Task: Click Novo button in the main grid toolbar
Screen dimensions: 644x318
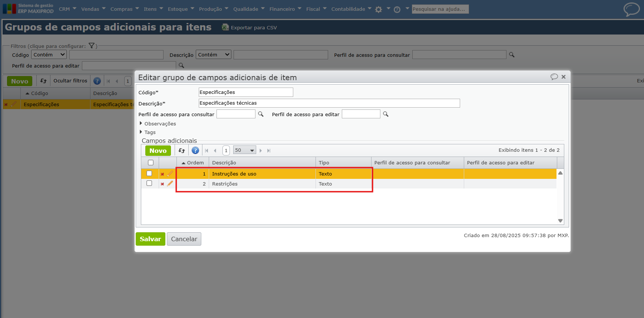Action: [x=20, y=81]
